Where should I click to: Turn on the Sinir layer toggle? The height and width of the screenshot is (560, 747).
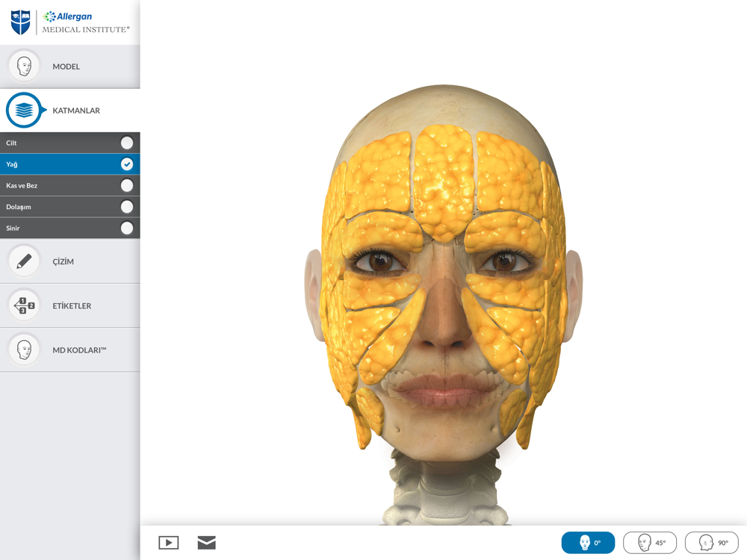point(127,228)
